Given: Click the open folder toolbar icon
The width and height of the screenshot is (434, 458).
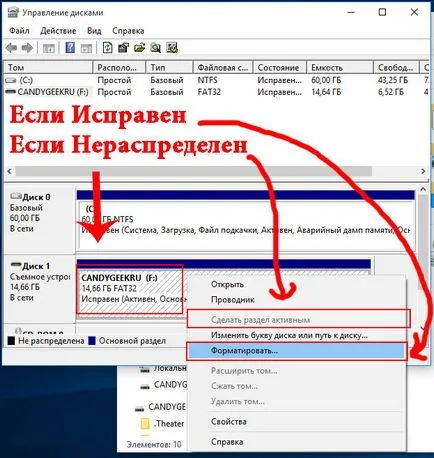Looking at the screenshot, I should [x=139, y=48].
